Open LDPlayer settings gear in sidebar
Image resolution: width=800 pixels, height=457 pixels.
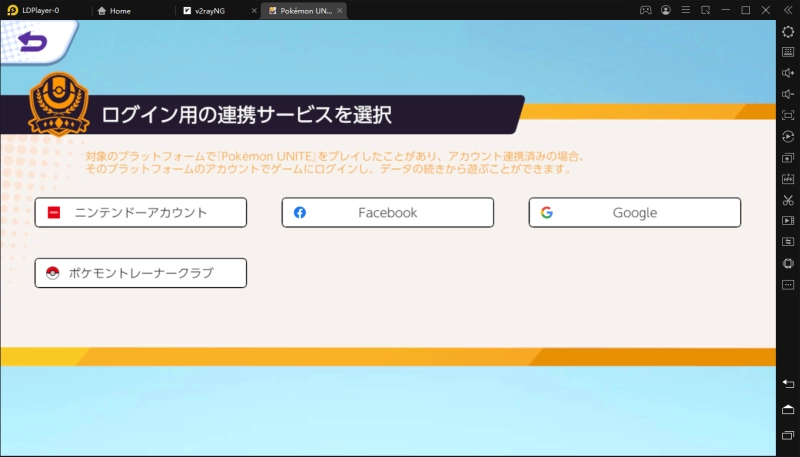coord(788,32)
